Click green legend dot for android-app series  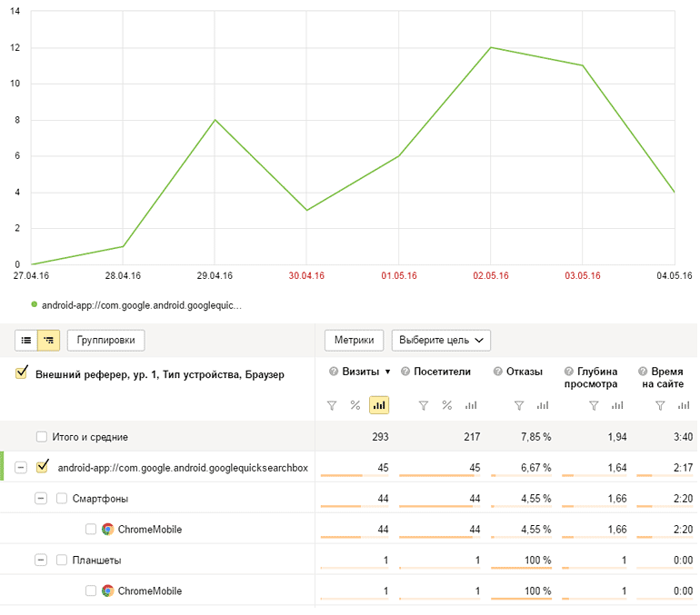click(34, 305)
